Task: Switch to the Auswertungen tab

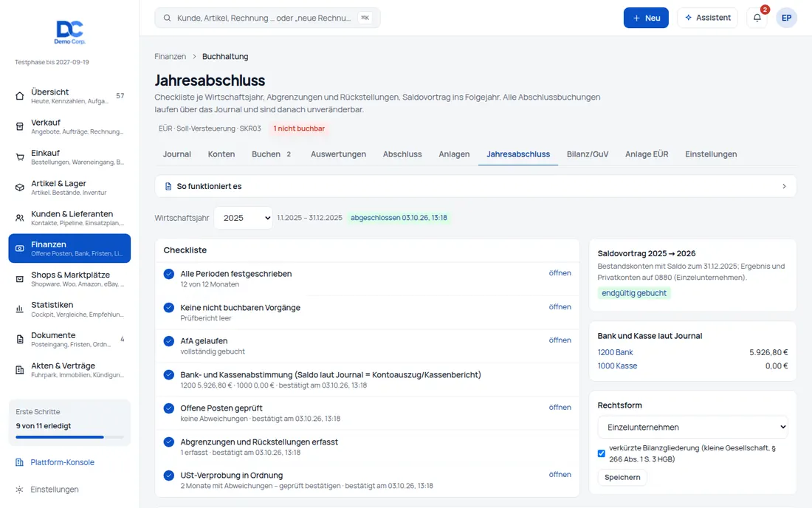Action: click(x=338, y=154)
